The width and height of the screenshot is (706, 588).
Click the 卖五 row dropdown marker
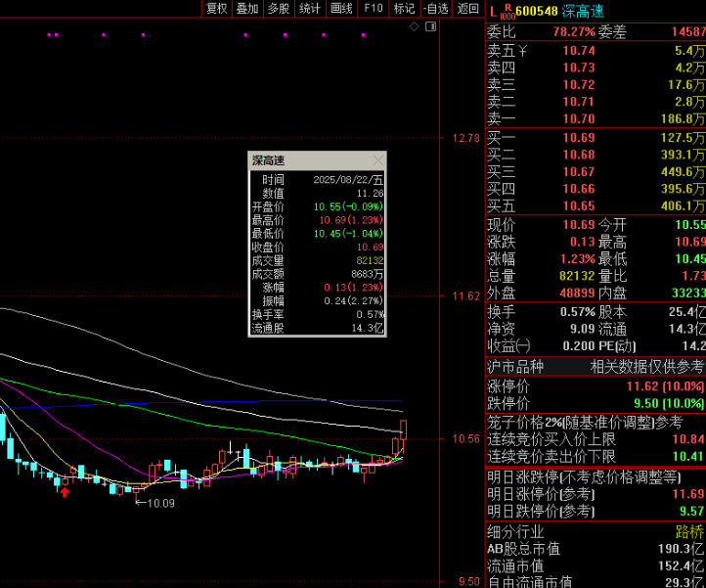point(522,52)
